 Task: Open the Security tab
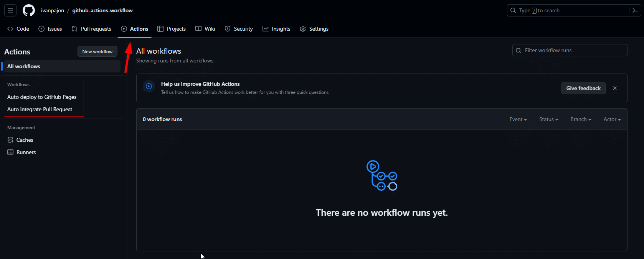tap(239, 29)
